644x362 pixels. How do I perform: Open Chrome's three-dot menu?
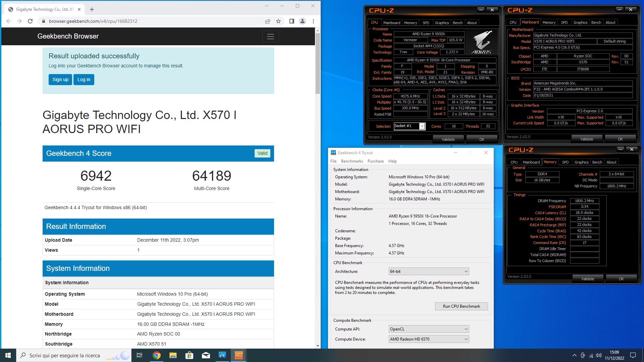point(313,21)
